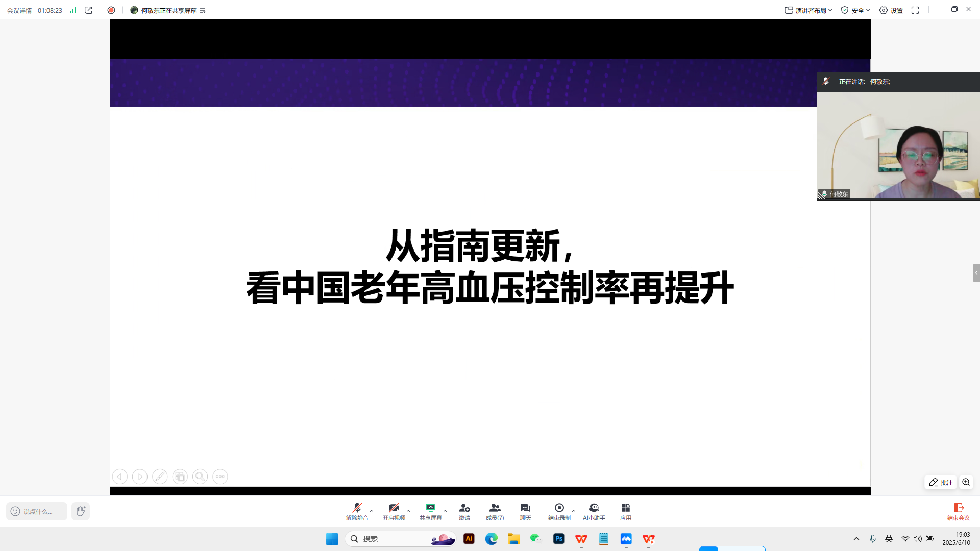
Task: Expand the 演讲者布局 layout dropdown
Action: click(808, 10)
